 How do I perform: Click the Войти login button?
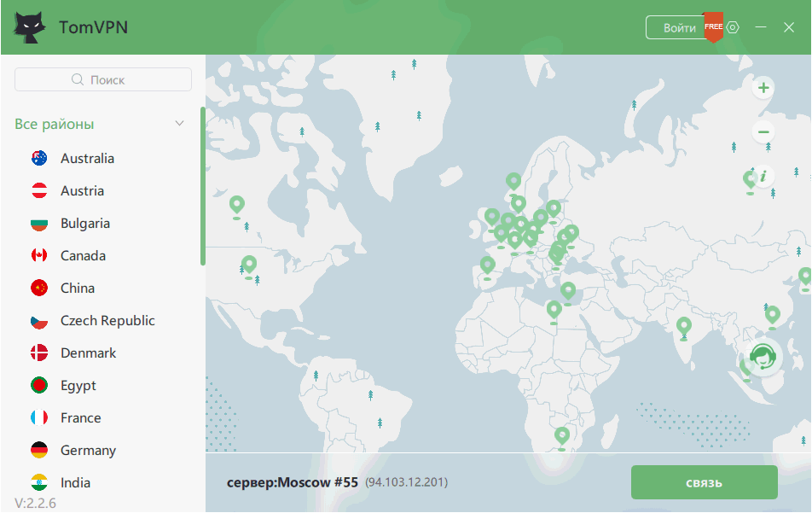click(x=679, y=28)
